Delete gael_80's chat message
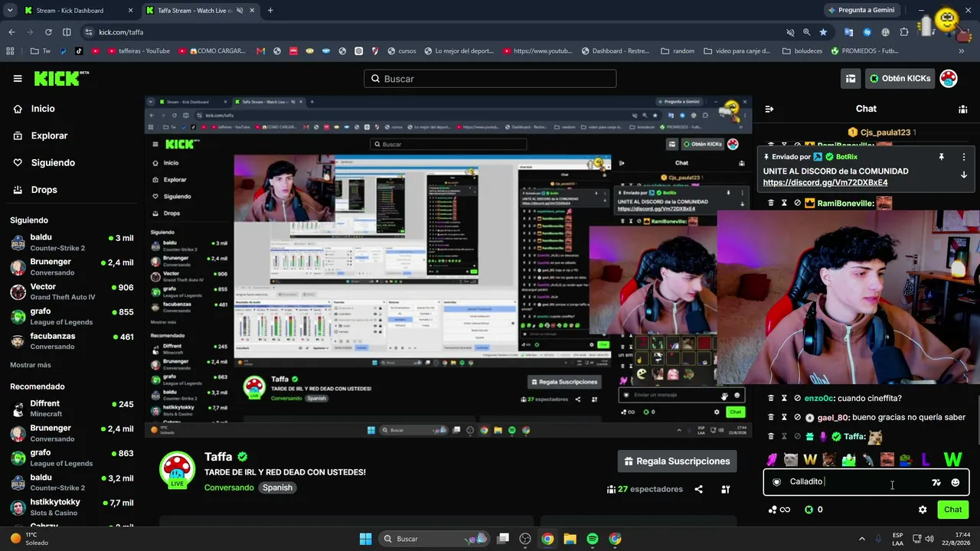This screenshot has height=551, width=980. [x=771, y=417]
